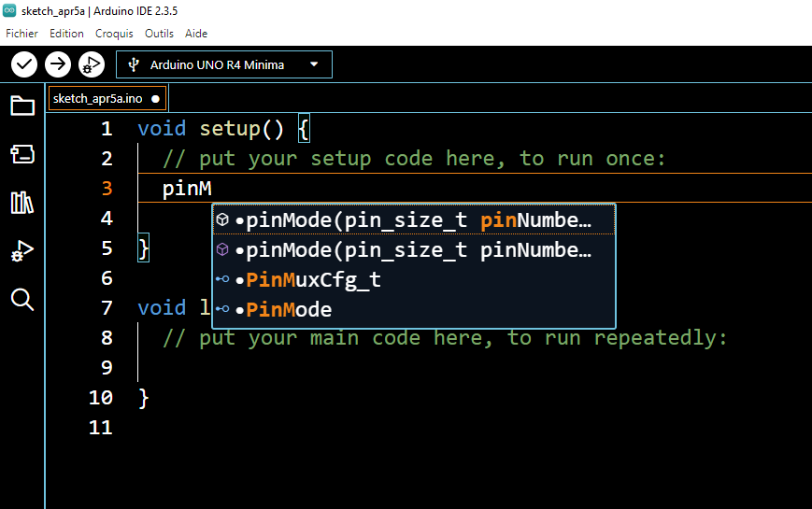Open the Croquis menu
812x509 pixels.
(114, 33)
